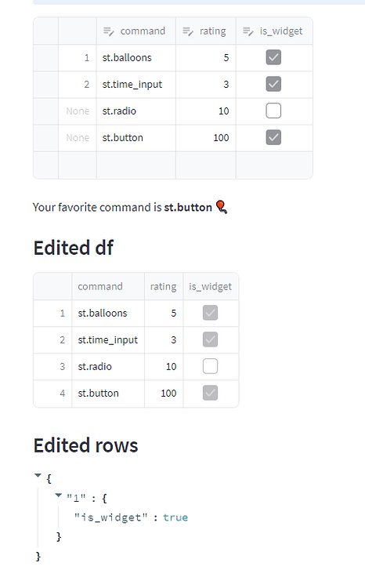Toggle is_widget checkbox for st.button row

tap(273, 137)
